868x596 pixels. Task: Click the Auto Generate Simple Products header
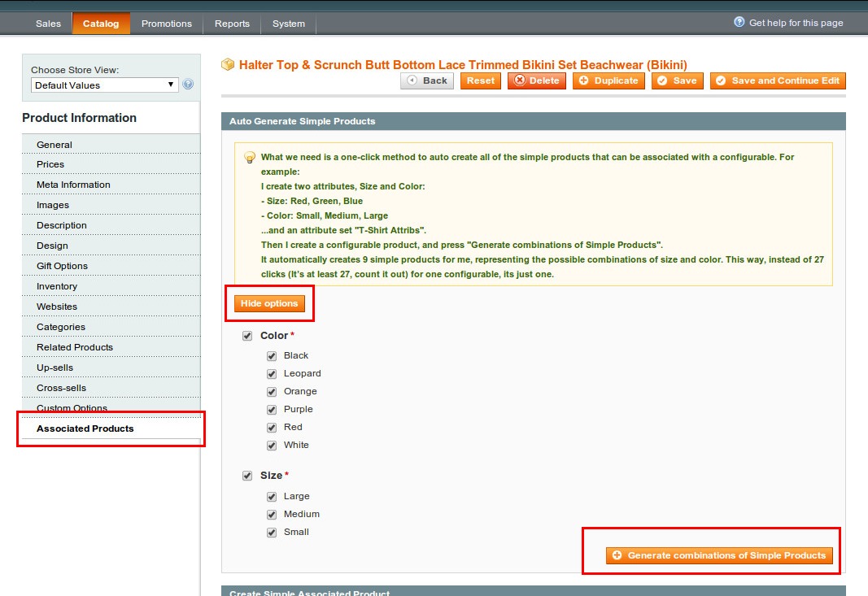534,121
